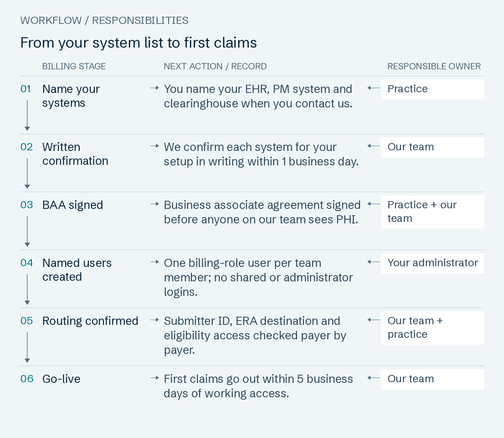Click the 'Our team' owner box for Written confirmation
Image resolution: width=504 pixels, height=438 pixels.
coord(432,147)
